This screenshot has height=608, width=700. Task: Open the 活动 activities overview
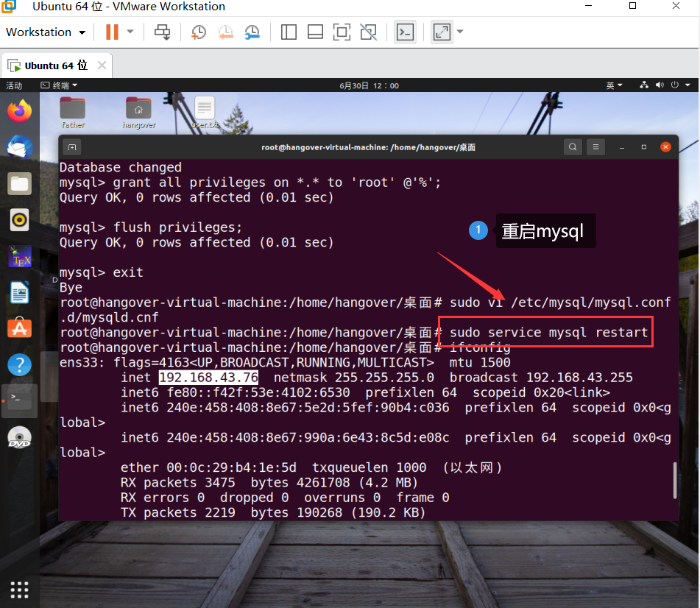pyautogui.click(x=14, y=85)
